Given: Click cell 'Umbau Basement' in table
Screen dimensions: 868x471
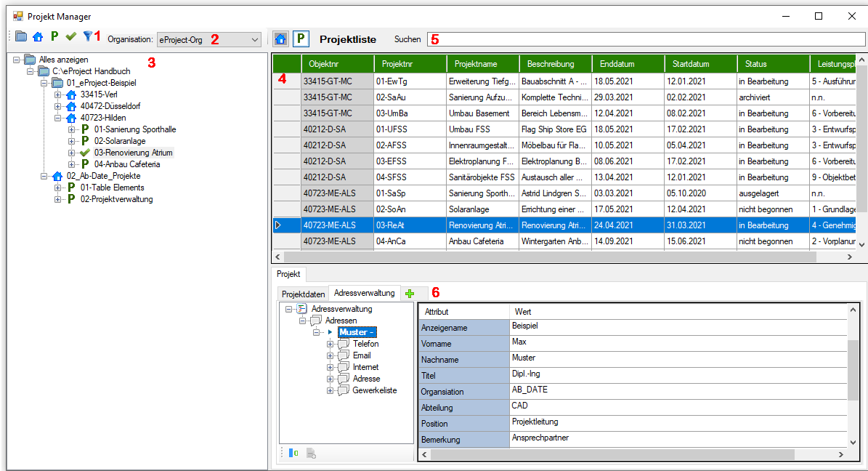Looking at the screenshot, I should click(x=482, y=113).
